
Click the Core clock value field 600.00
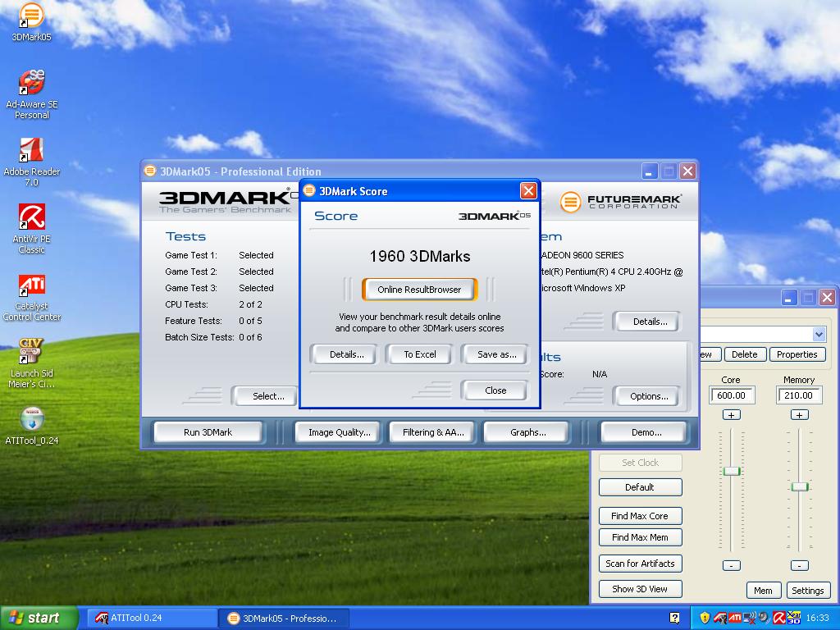tap(732, 395)
